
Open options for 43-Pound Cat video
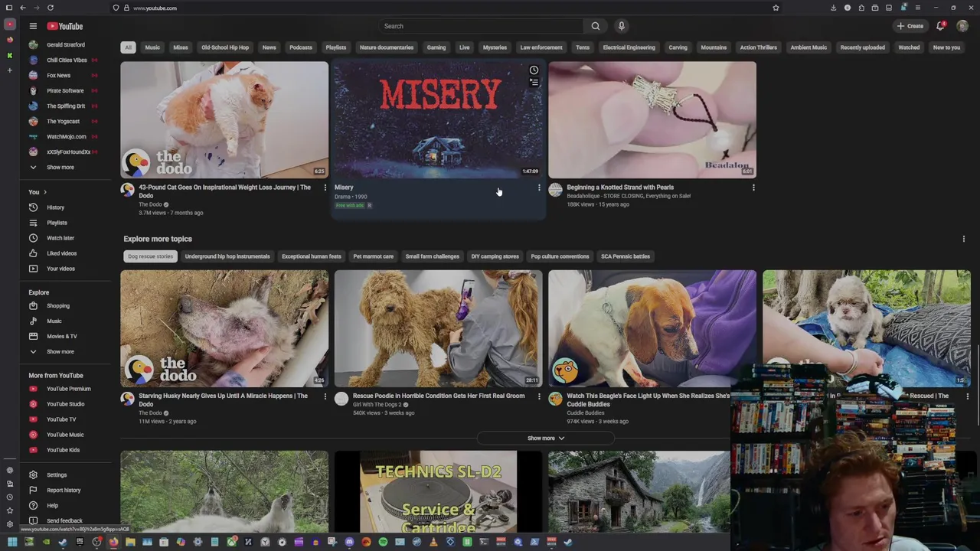[x=325, y=187]
